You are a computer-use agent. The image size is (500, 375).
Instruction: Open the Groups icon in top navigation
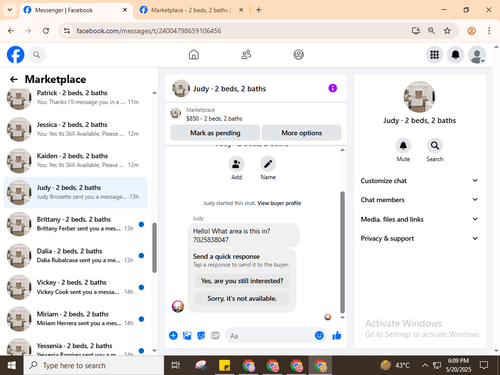pos(299,55)
